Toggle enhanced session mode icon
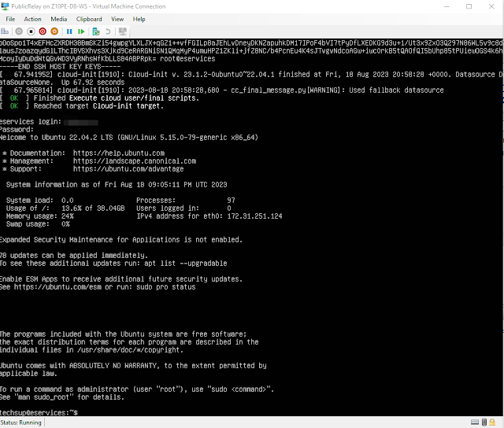Image resolution: width=504 pixels, height=428 pixels. click(x=123, y=31)
